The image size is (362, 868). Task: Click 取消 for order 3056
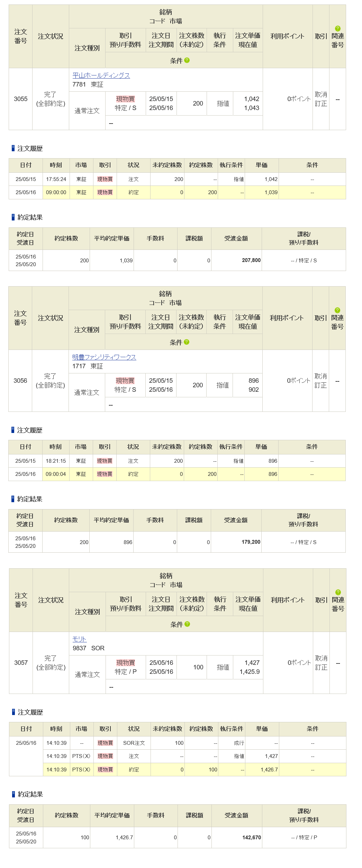[x=320, y=376]
